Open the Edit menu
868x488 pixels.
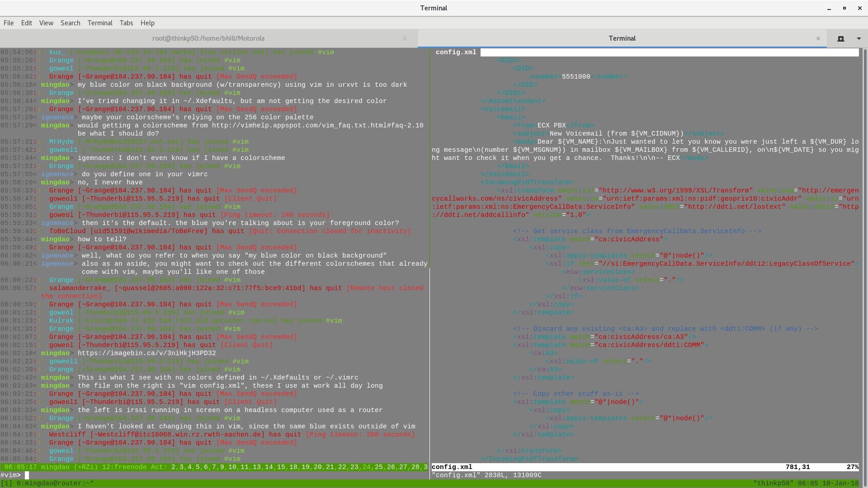(x=27, y=23)
